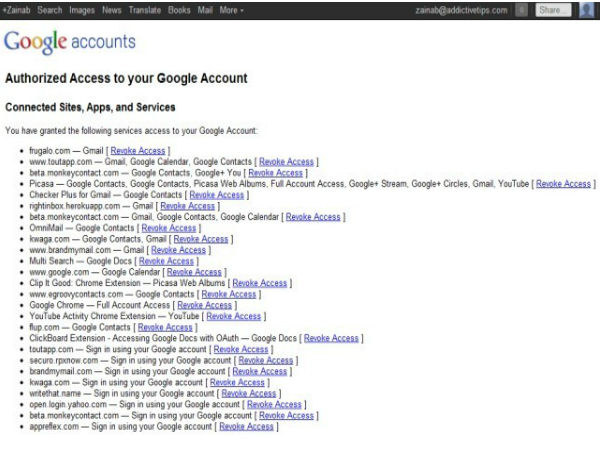Revoke appreflex.com sign-in access

(x=246, y=426)
